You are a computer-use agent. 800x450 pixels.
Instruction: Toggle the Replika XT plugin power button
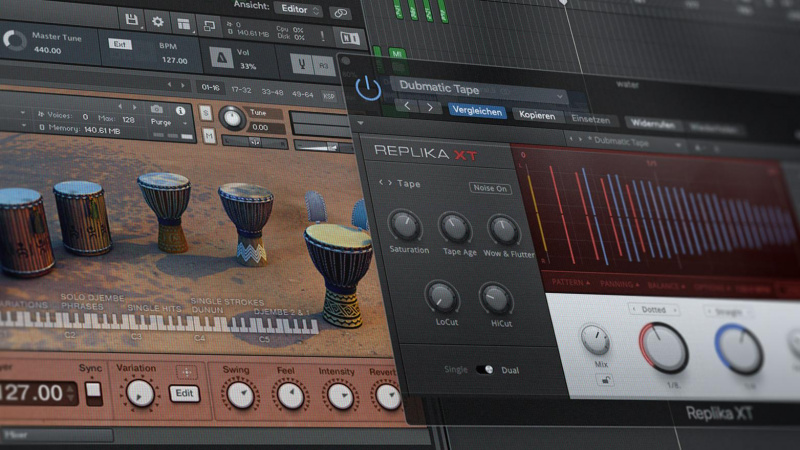[368, 89]
